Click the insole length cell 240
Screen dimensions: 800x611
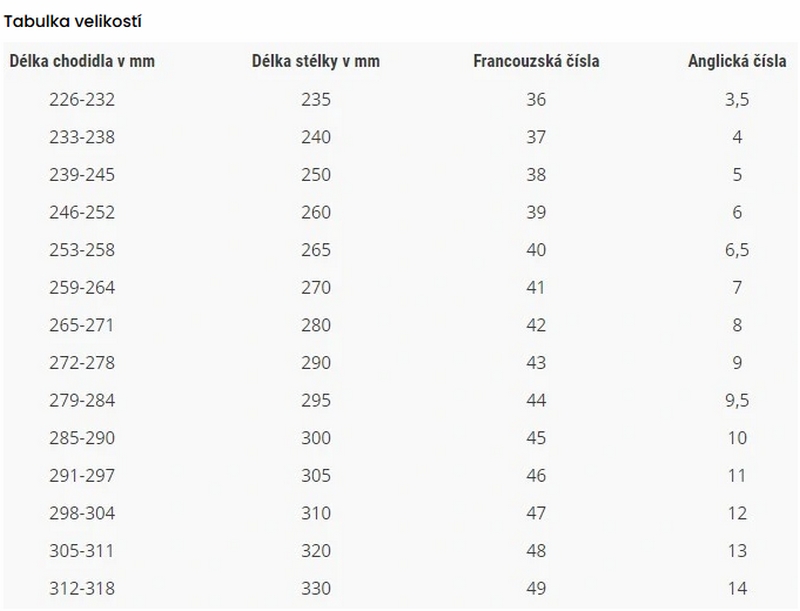tap(315, 137)
